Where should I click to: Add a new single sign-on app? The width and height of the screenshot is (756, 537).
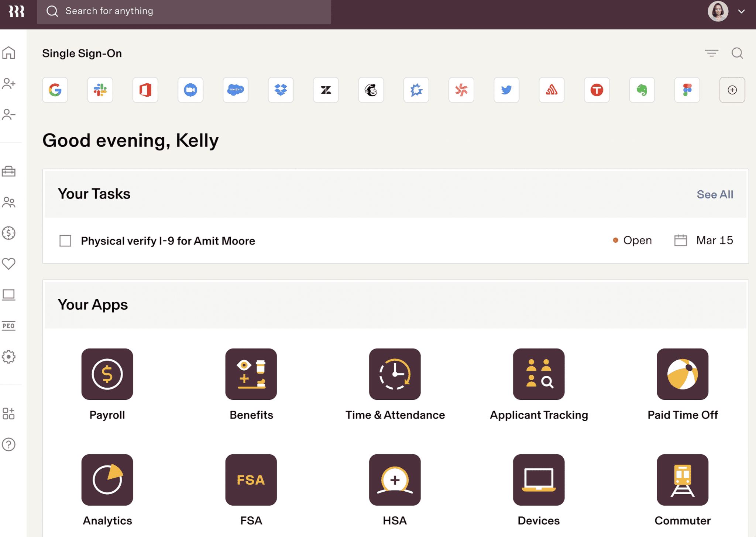(732, 90)
